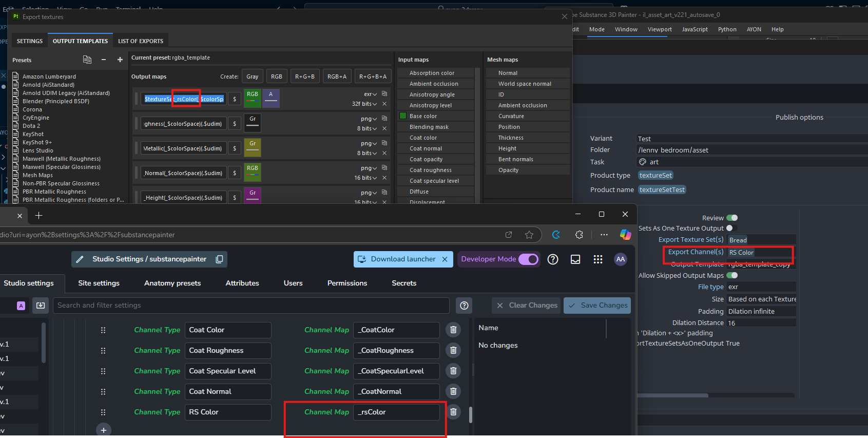The image size is (868, 438).
Task: Add a new preset with plus icon
Action: pyautogui.click(x=120, y=60)
